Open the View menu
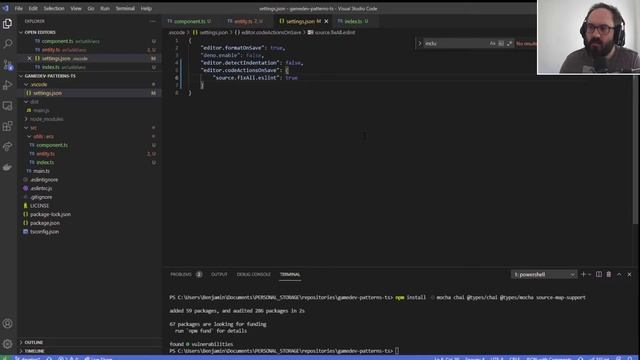The height and width of the screenshot is (360, 640). point(76,9)
